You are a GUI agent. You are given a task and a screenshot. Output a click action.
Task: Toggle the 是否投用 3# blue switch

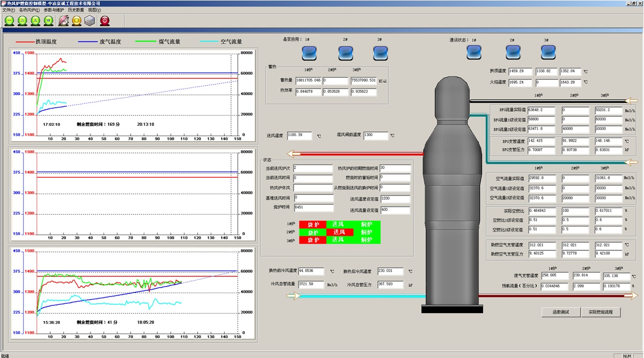pyautogui.click(x=380, y=52)
